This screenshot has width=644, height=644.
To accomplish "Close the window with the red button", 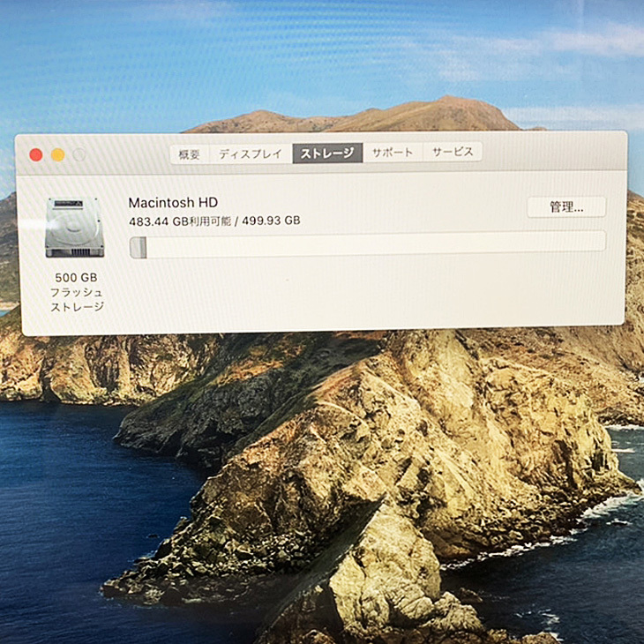I will (x=36, y=154).
